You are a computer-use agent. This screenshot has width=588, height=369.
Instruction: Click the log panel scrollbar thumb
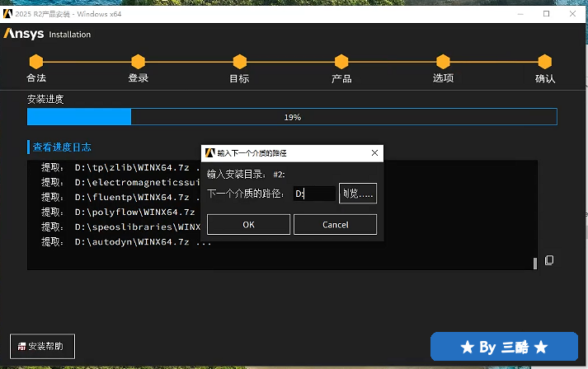point(535,263)
